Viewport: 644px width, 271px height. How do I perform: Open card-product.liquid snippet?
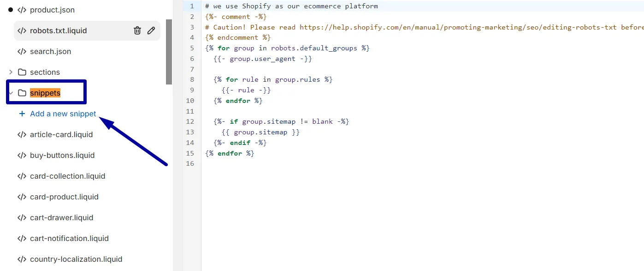(x=64, y=197)
